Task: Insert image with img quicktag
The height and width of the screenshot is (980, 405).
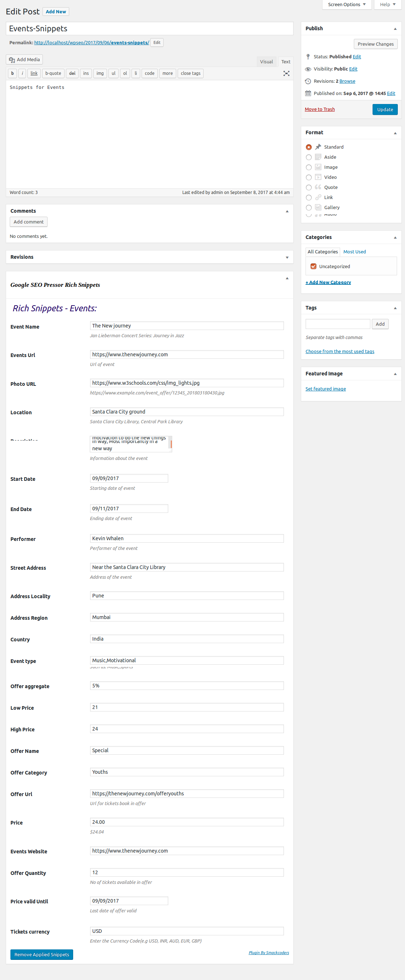Action: point(100,73)
